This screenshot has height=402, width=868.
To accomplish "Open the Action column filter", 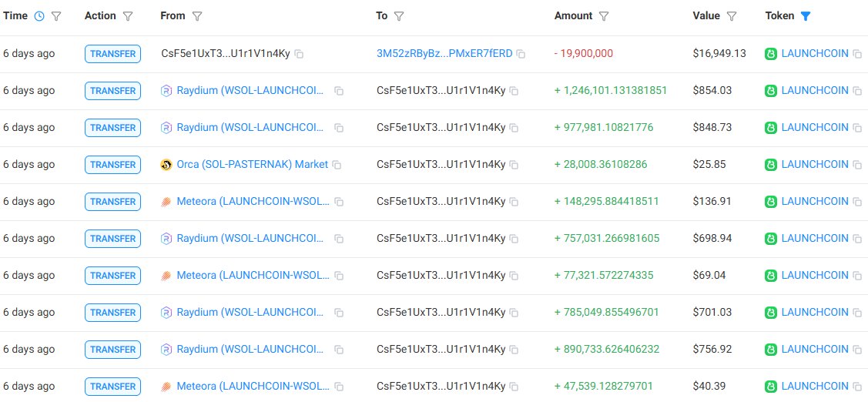I will (128, 16).
